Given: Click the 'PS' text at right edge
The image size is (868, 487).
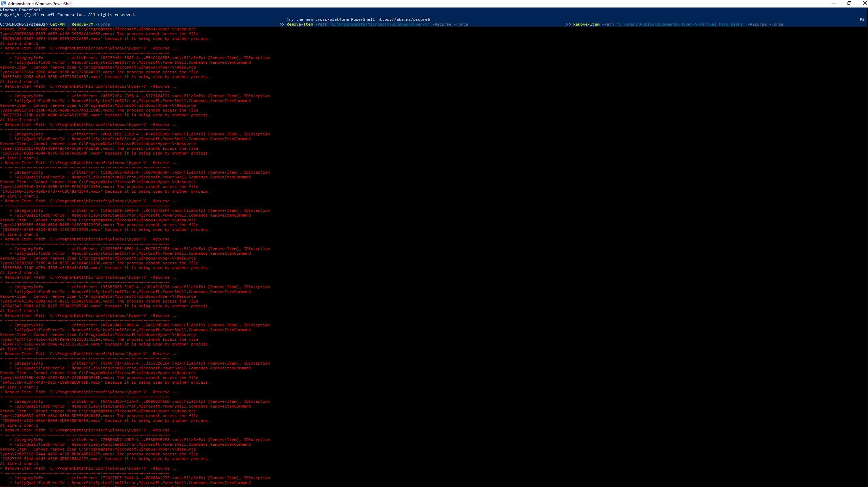Looking at the screenshot, I should click(x=862, y=19).
